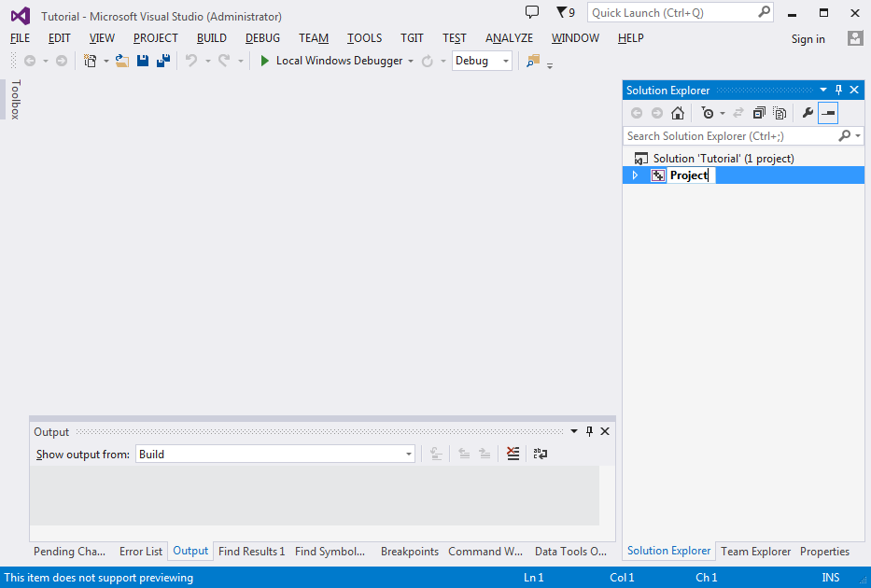Click the account picture icon near Sign in
The height and width of the screenshot is (588, 871).
[855, 38]
